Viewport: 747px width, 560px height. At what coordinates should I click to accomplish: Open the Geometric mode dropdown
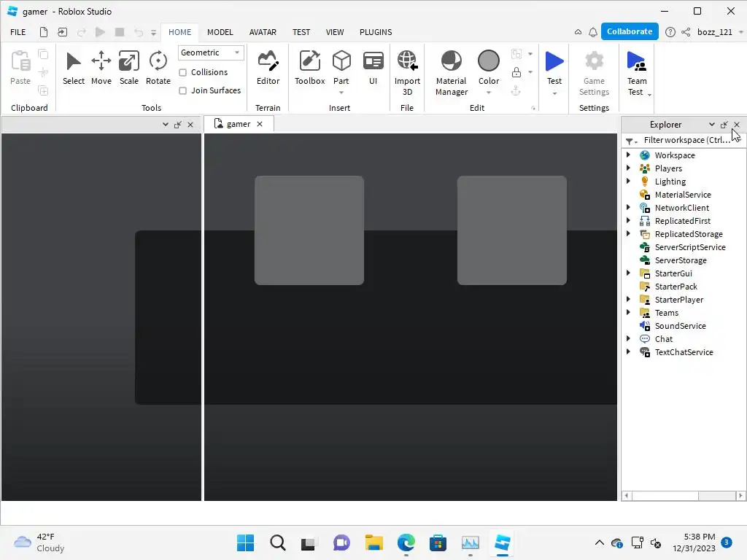211,52
